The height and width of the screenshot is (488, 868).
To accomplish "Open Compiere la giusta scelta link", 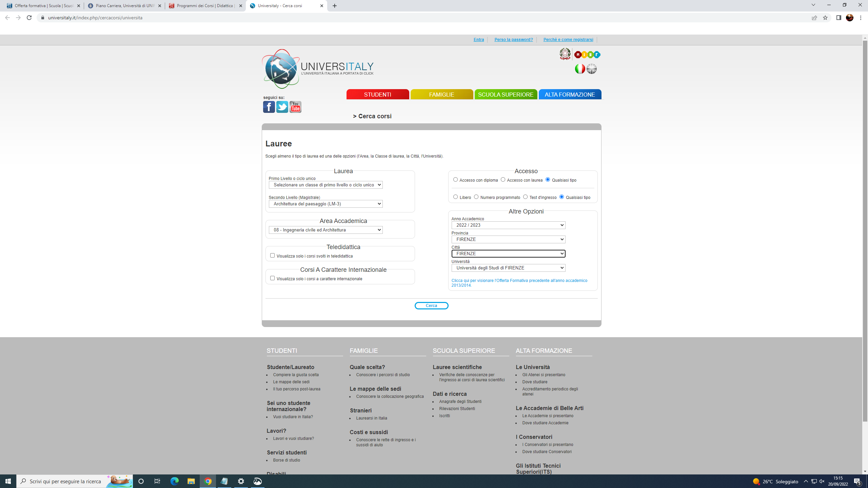I will pyautogui.click(x=296, y=375).
